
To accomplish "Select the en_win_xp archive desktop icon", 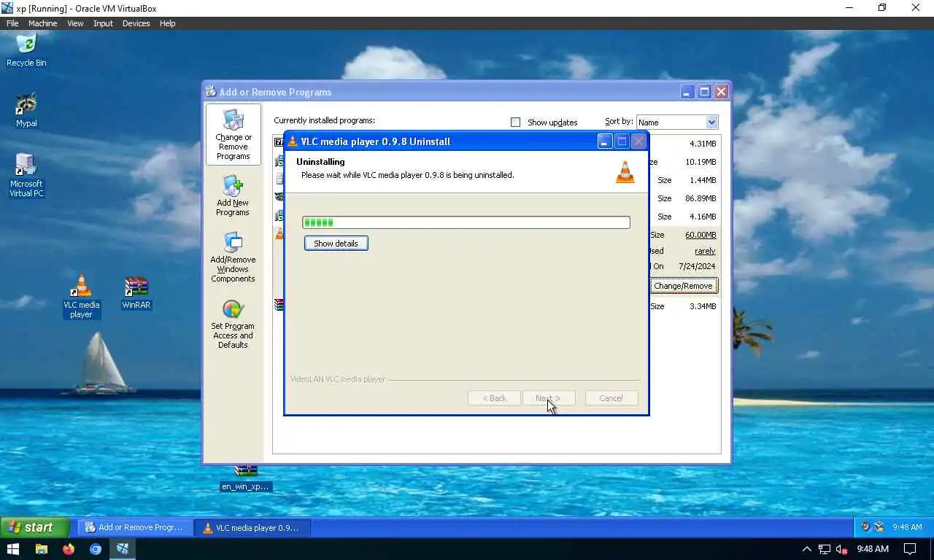I will tap(246, 479).
